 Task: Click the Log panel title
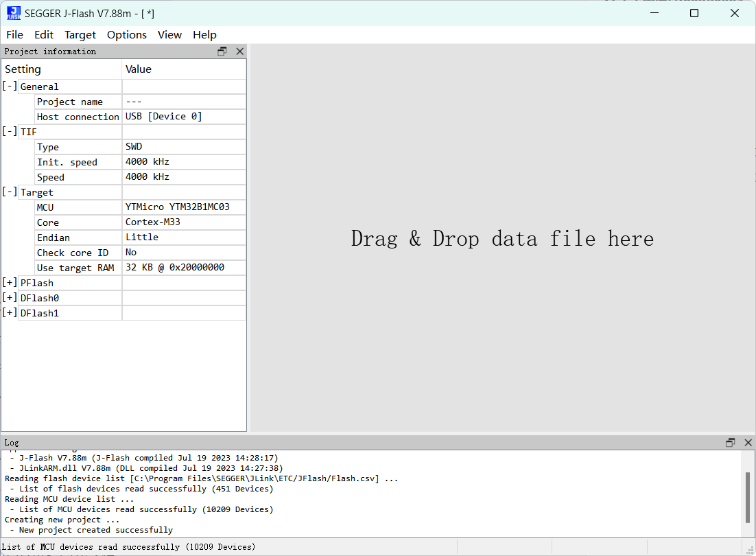point(12,442)
